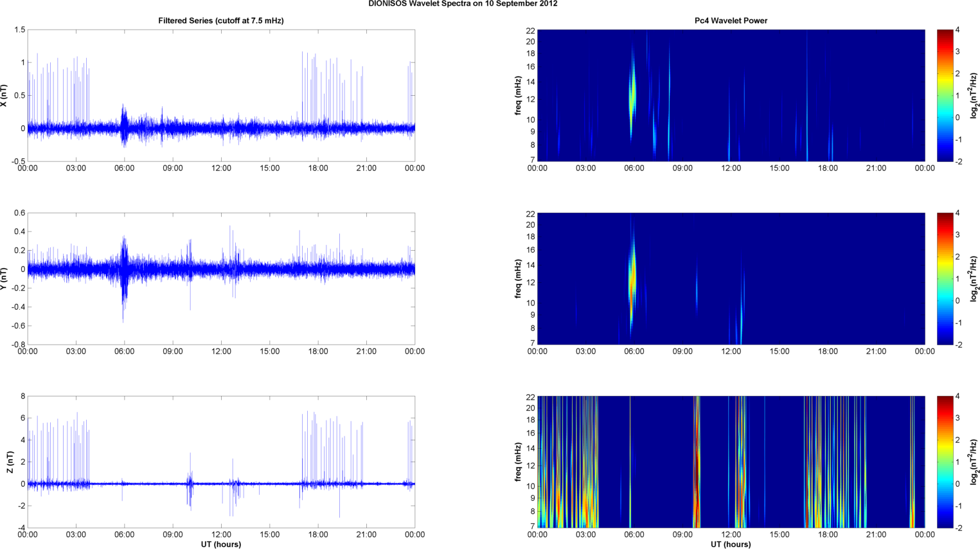This screenshot has height=549, width=980.
Task: Click the 06:00 burst in X series
Action: click(x=125, y=125)
